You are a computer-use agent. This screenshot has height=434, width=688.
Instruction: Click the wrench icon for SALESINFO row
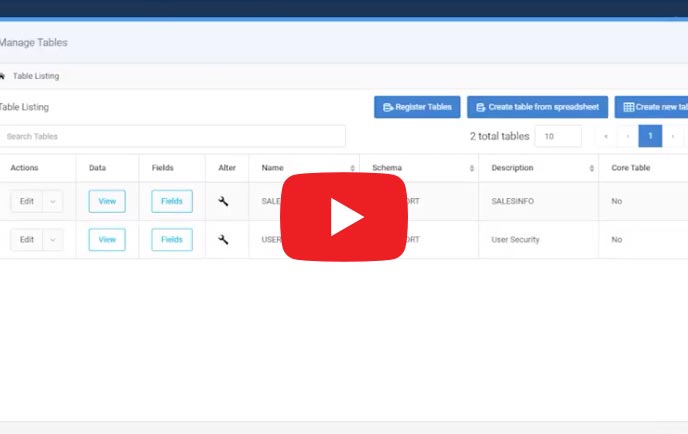point(223,201)
